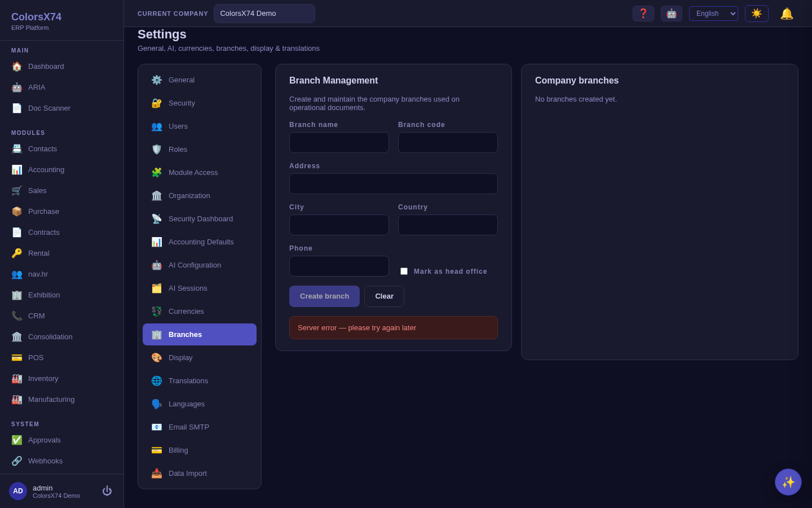The width and height of the screenshot is (812, 508).
Task: Click the Exhibition building icon
Action: [17, 295]
